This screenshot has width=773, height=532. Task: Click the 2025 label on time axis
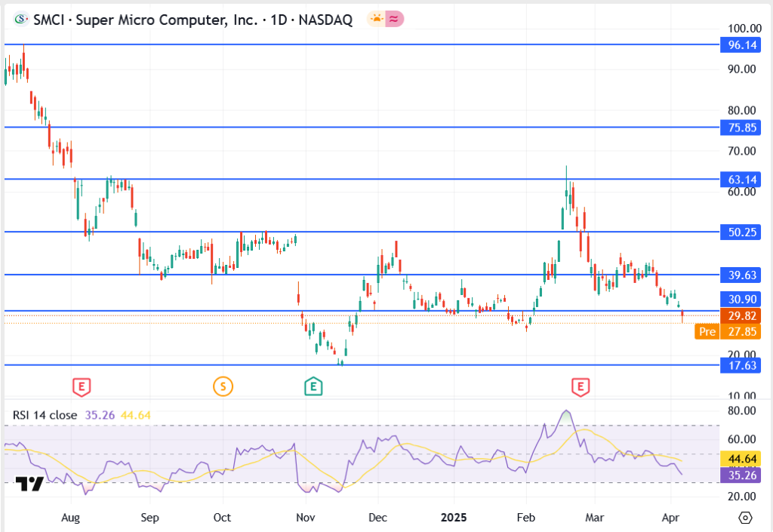[454, 518]
